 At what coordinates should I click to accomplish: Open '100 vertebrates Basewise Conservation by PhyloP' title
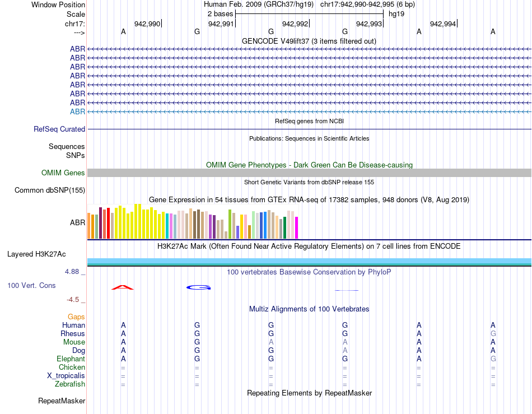(x=309, y=272)
